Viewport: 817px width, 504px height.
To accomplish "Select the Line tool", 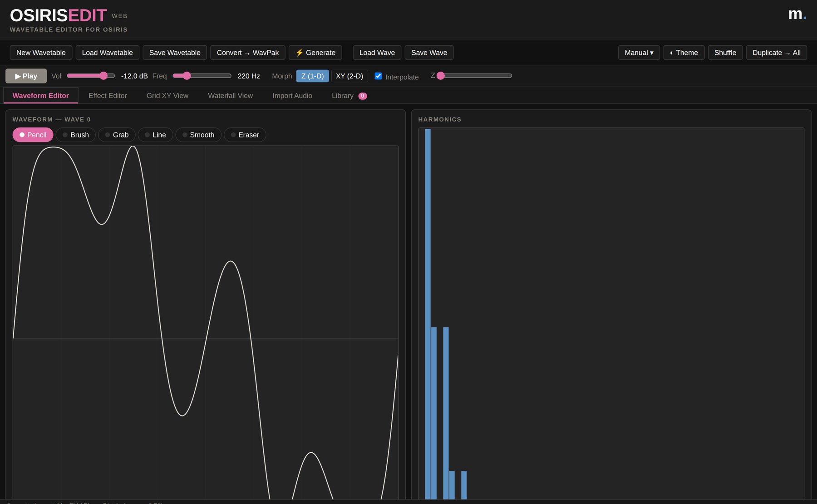I will [x=155, y=135].
